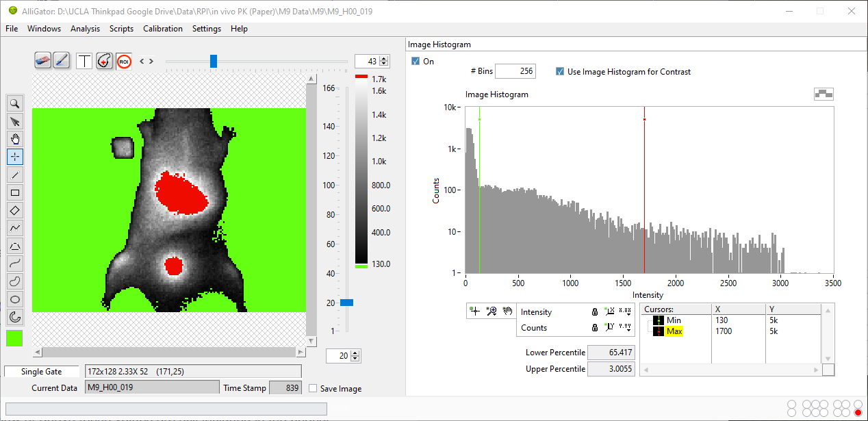Select the Min cursor row
The height and width of the screenshot is (421, 868).
[674, 320]
